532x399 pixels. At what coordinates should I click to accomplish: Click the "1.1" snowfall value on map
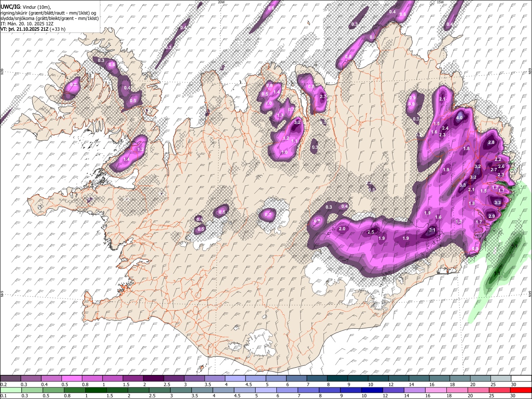[x=294, y=141]
